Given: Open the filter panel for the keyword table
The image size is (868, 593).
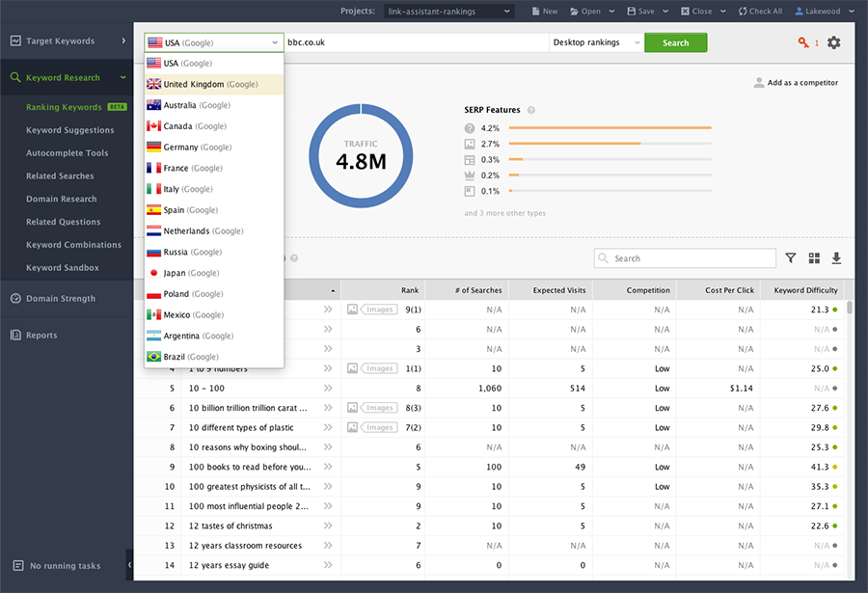Looking at the screenshot, I should [791, 257].
